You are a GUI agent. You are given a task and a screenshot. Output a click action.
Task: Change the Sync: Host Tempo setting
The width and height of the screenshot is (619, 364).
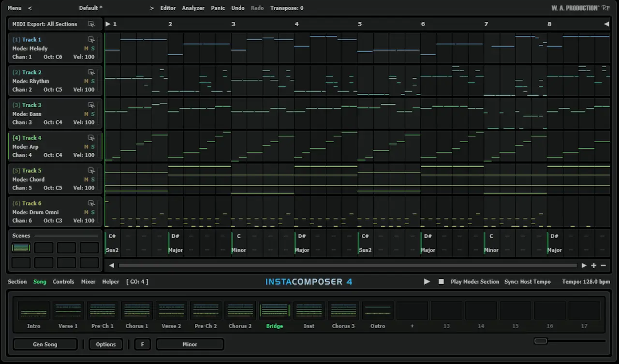pos(528,281)
